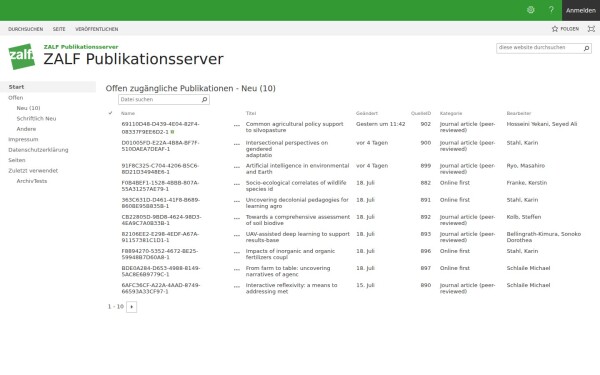Image resolution: width=600 pixels, height=375 pixels.
Task: Open ellipsis menu for Towards a comprehensive assessment row
Action: point(237,218)
